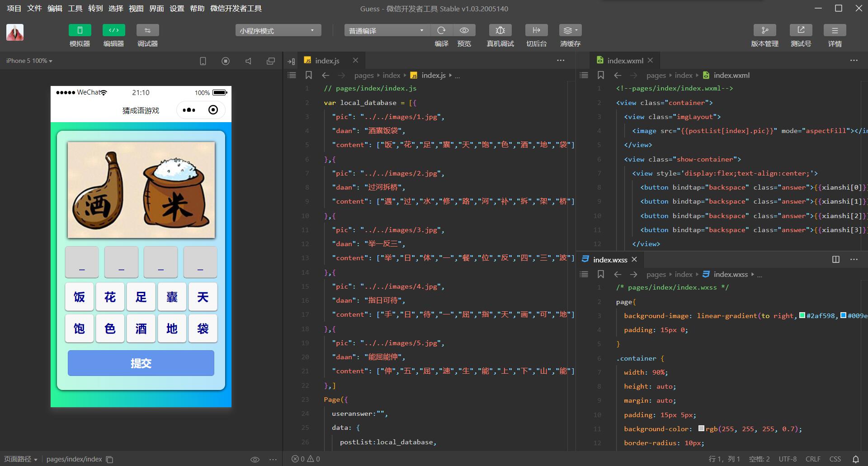
Task: Click the split editor icon in index.wxss pane
Action: (836, 259)
